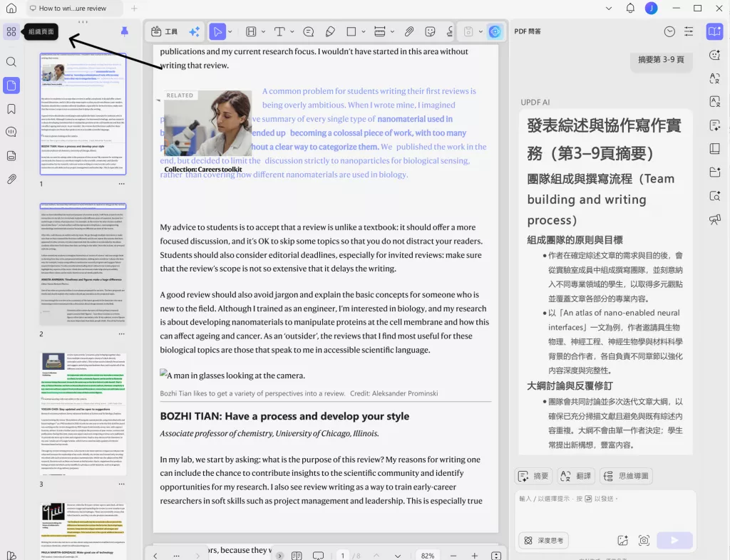This screenshot has height=560, width=730.
Task: Click the AI sparkle icon beside 工具
Action: coord(194,31)
